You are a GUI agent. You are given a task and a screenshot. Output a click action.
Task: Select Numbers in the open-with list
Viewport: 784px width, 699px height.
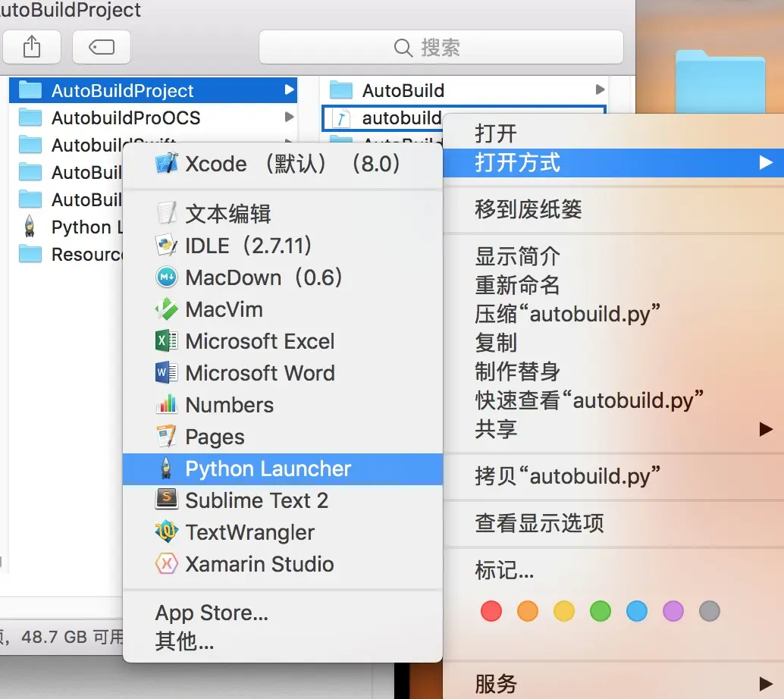283,405
